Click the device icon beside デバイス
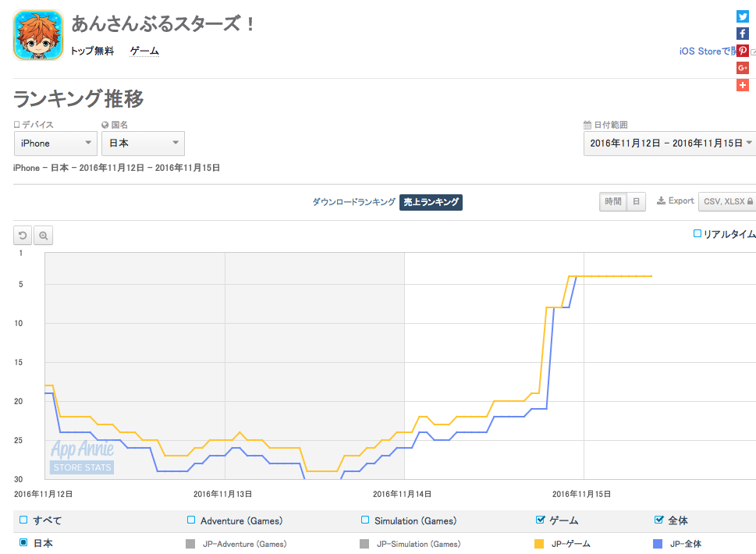 (x=17, y=124)
